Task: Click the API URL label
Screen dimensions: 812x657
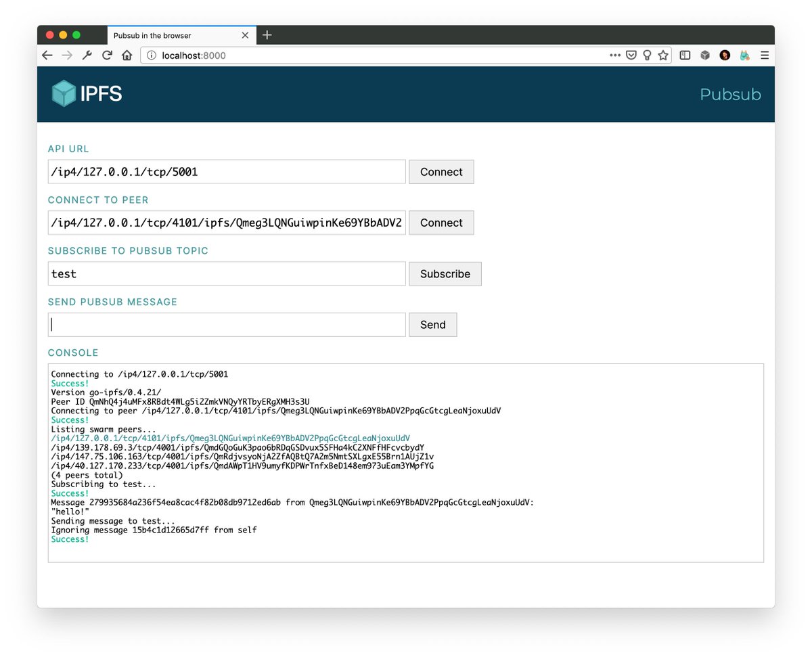Action: [x=68, y=149]
